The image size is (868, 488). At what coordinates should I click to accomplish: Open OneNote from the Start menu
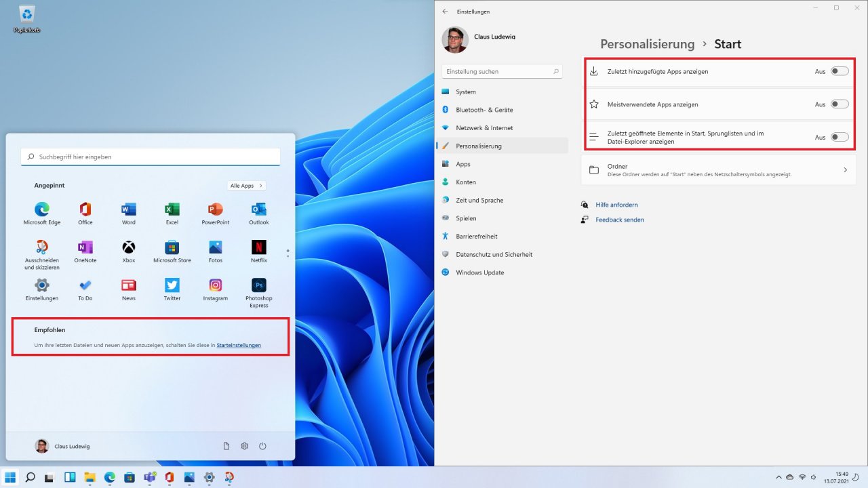(85, 251)
